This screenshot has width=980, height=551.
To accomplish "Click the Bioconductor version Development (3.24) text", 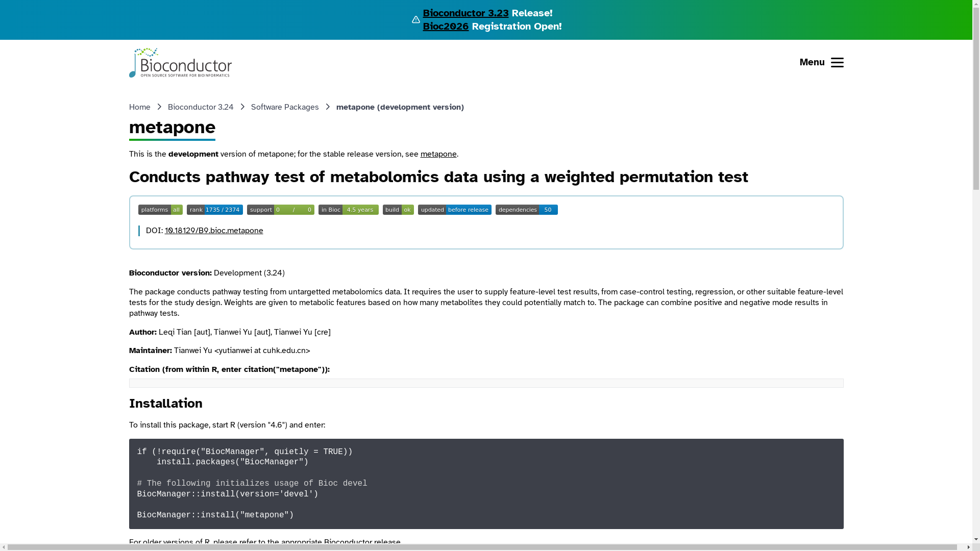I will tap(207, 273).
